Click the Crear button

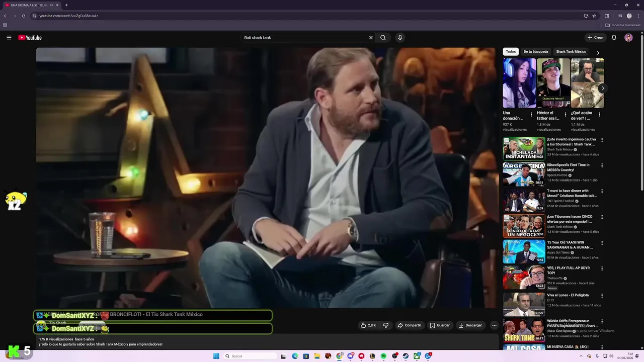595,38
